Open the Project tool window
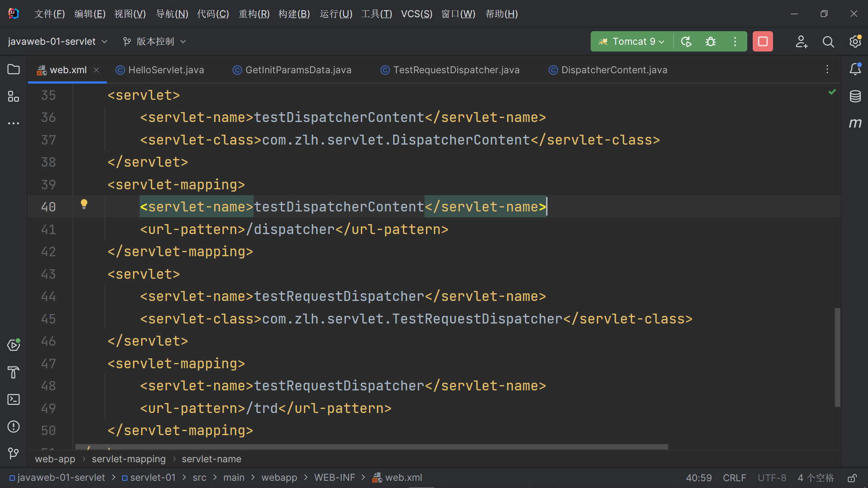Screen dimensions: 868x488 [x=13, y=69]
